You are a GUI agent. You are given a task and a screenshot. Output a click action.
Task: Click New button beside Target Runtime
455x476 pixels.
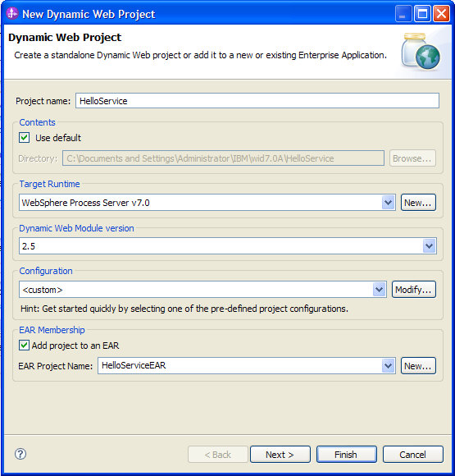coord(418,203)
